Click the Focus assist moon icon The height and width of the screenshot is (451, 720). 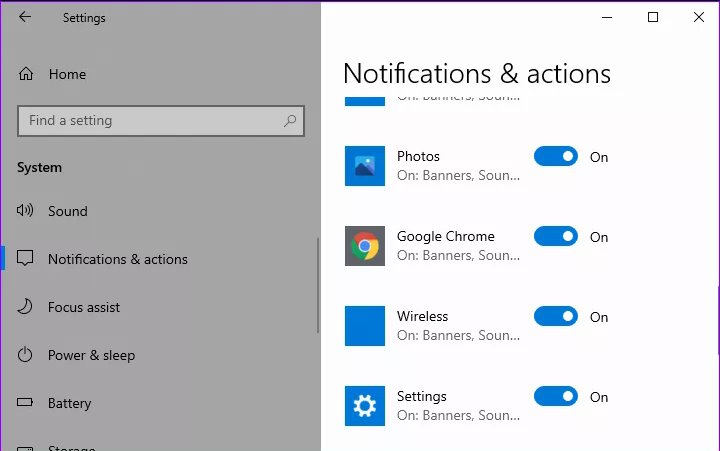25,306
